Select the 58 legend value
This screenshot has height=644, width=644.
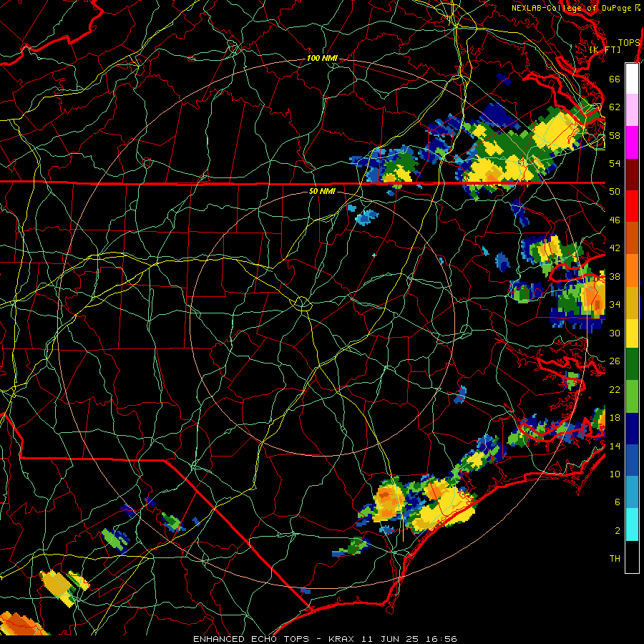615,135
